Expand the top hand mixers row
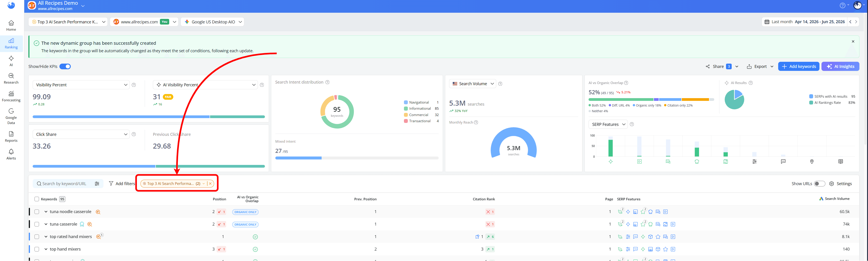 [46, 249]
